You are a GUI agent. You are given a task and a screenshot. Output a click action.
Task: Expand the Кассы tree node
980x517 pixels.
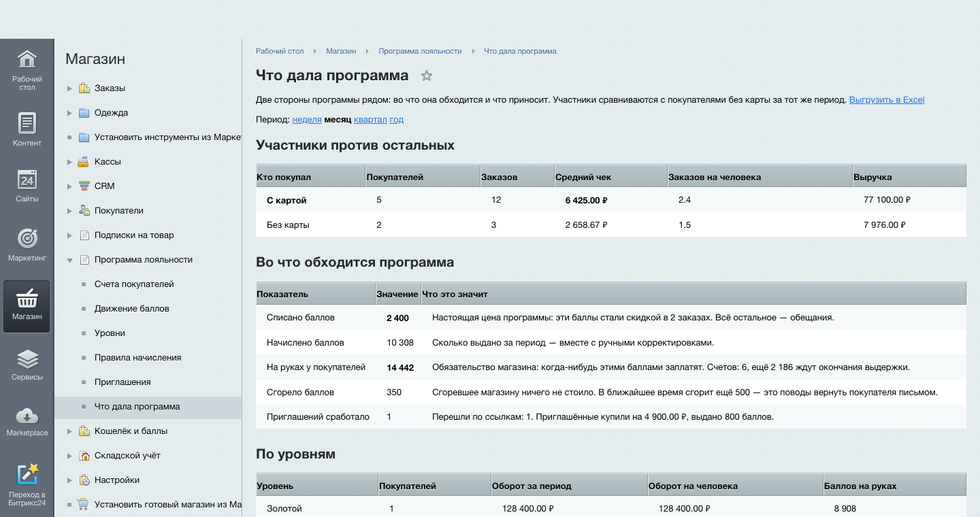pyautogui.click(x=69, y=162)
